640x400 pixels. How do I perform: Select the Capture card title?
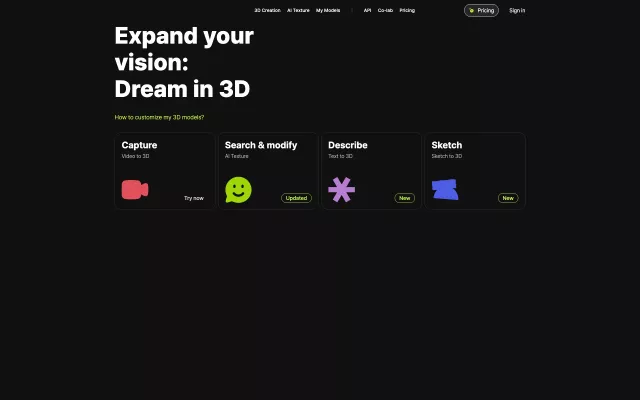tap(139, 145)
